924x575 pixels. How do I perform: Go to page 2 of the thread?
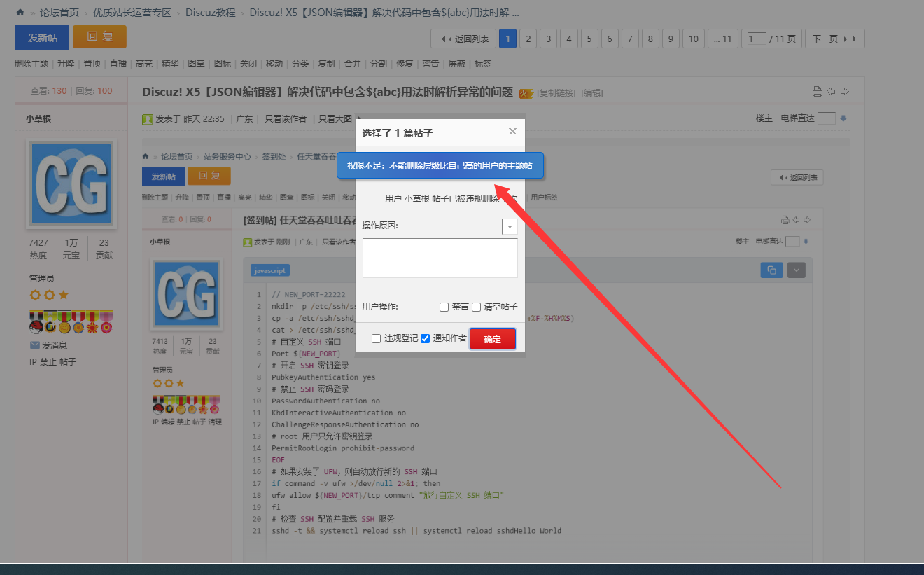[528, 39]
